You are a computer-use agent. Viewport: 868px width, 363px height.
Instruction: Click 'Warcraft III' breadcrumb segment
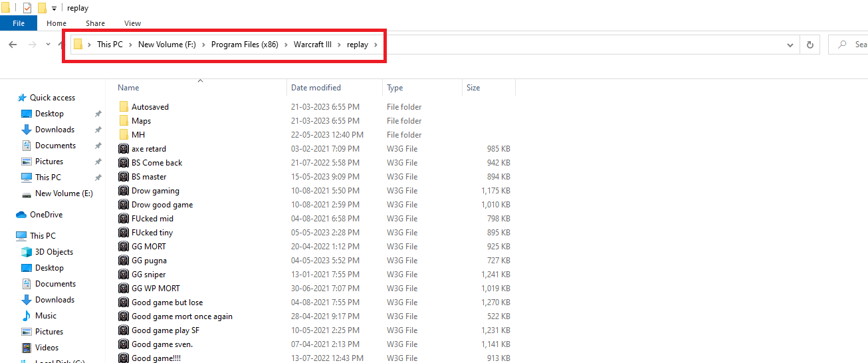[x=312, y=45]
